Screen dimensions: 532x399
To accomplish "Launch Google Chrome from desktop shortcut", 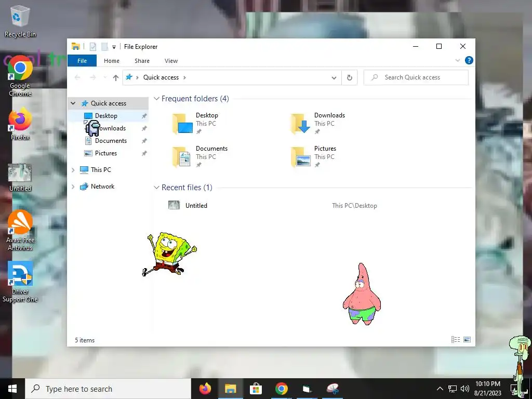I will (x=20, y=76).
